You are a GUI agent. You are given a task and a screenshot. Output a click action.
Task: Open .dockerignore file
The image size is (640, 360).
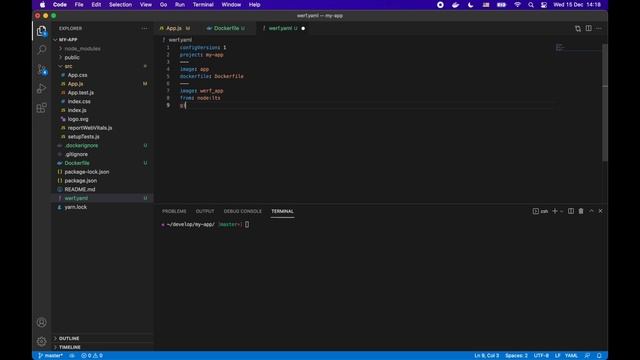click(81, 145)
